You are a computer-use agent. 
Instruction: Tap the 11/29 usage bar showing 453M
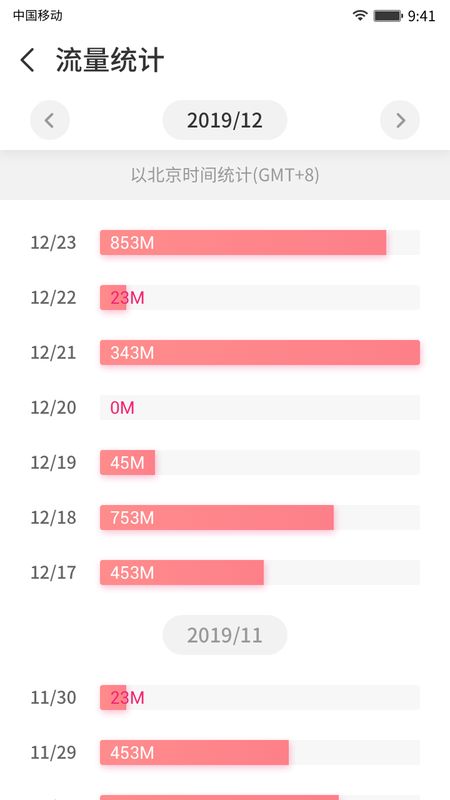click(x=260, y=753)
